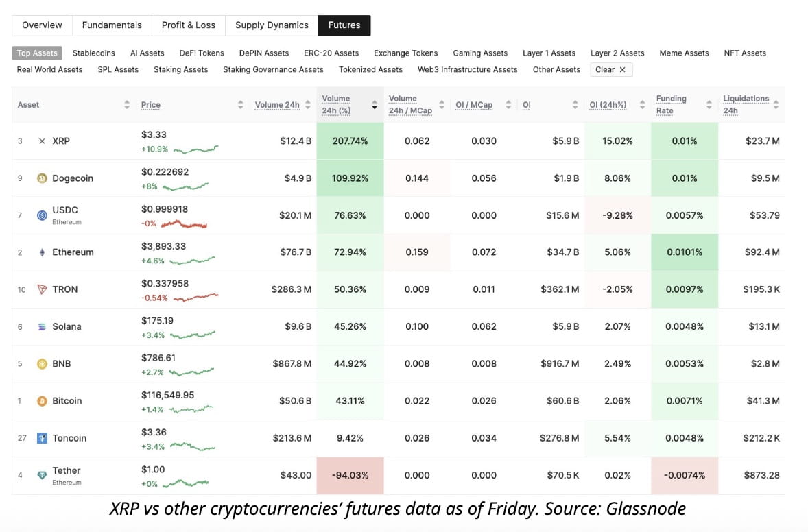Image resolution: width=808 pixels, height=532 pixels.
Task: Click Toncoin liquidations $212.2 K
Action: pos(761,438)
